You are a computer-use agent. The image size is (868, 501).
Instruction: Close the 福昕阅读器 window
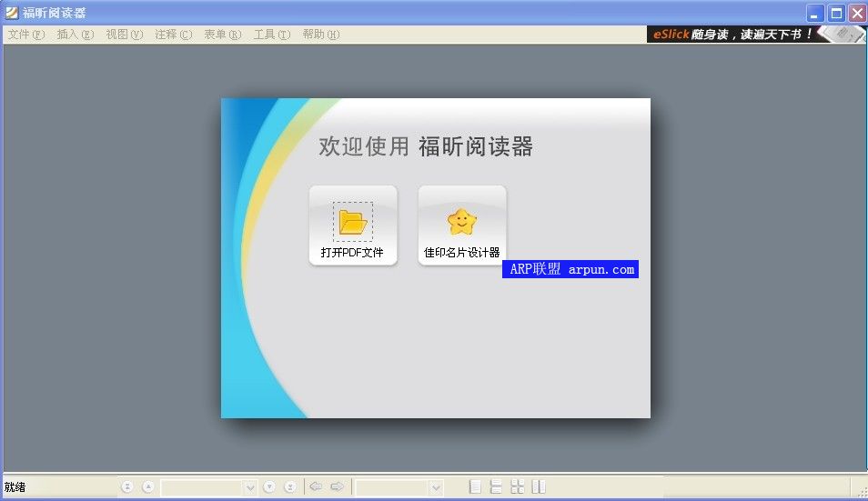[857, 13]
